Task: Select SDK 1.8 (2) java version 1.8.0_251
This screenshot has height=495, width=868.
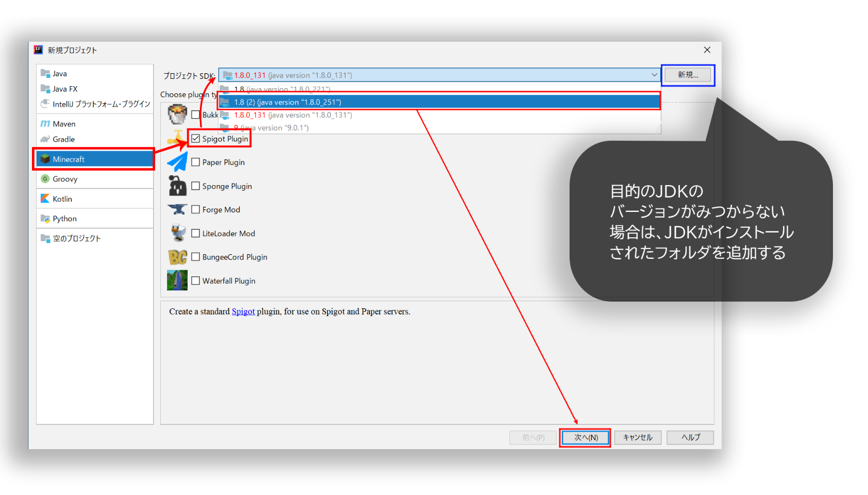Action: (439, 102)
